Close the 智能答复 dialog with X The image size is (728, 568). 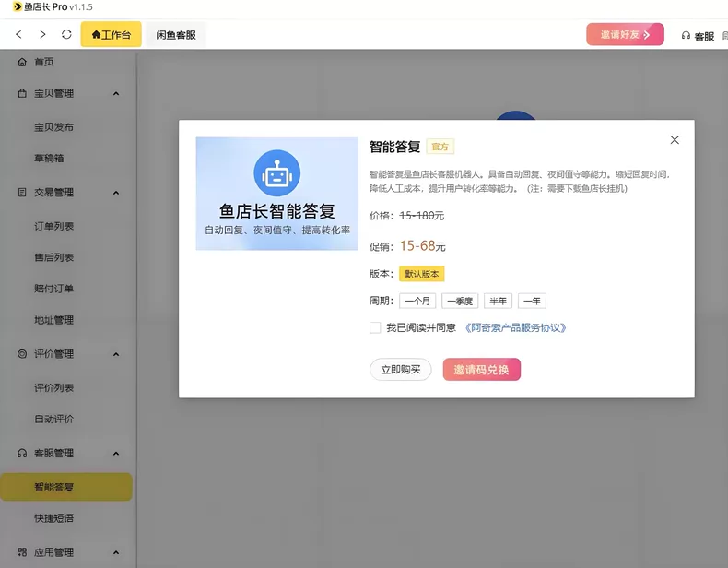(675, 140)
